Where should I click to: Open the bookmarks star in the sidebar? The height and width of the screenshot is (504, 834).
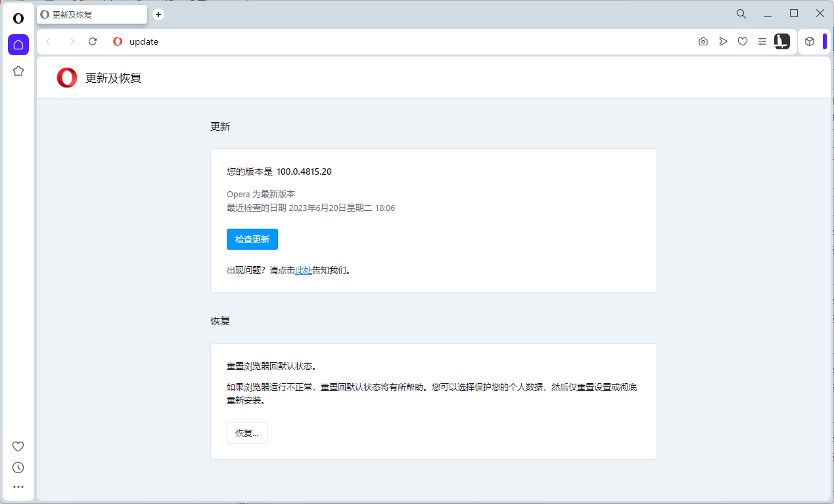coord(18,71)
